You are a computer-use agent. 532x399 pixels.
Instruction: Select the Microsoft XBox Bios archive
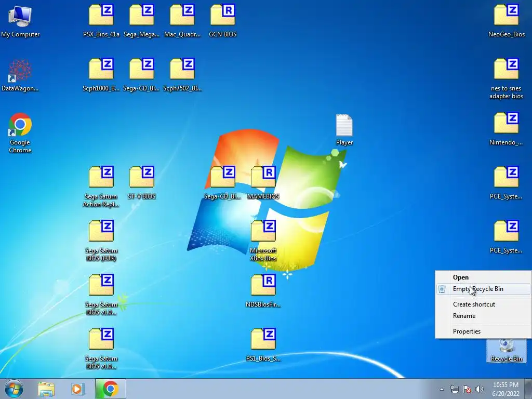[263, 241]
